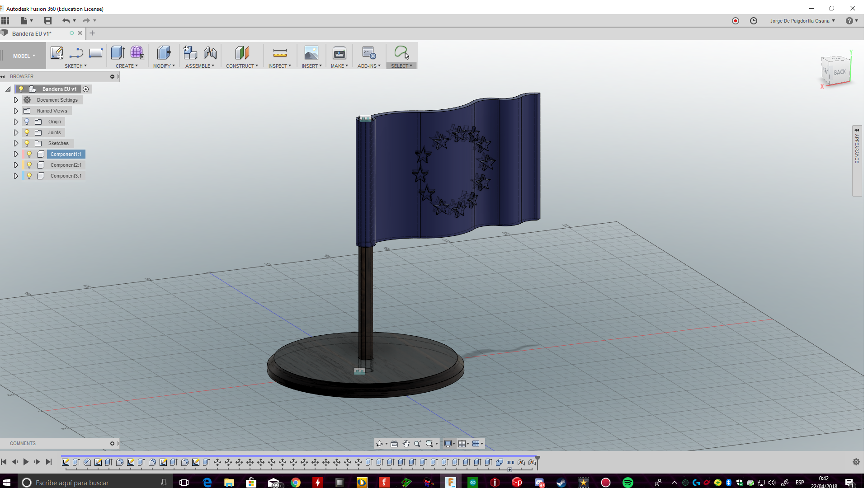Select the Rectangle sketch tool icon
868x488 pixels.
click(96, 53)
